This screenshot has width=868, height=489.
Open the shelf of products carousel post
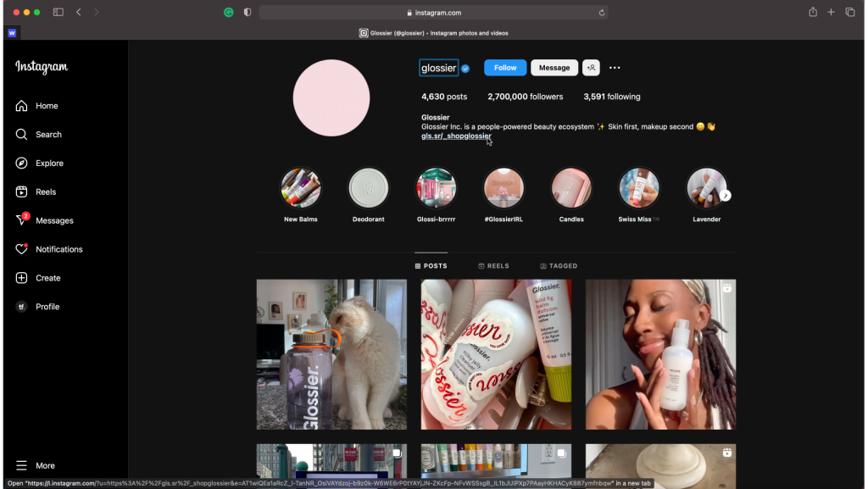click(496, 461)
